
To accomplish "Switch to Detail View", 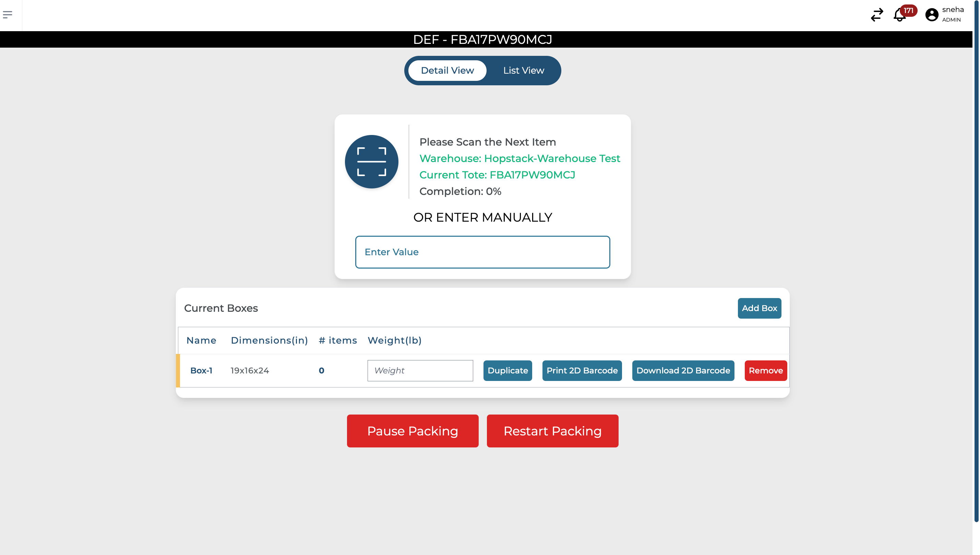I will [x=447, y=71].
